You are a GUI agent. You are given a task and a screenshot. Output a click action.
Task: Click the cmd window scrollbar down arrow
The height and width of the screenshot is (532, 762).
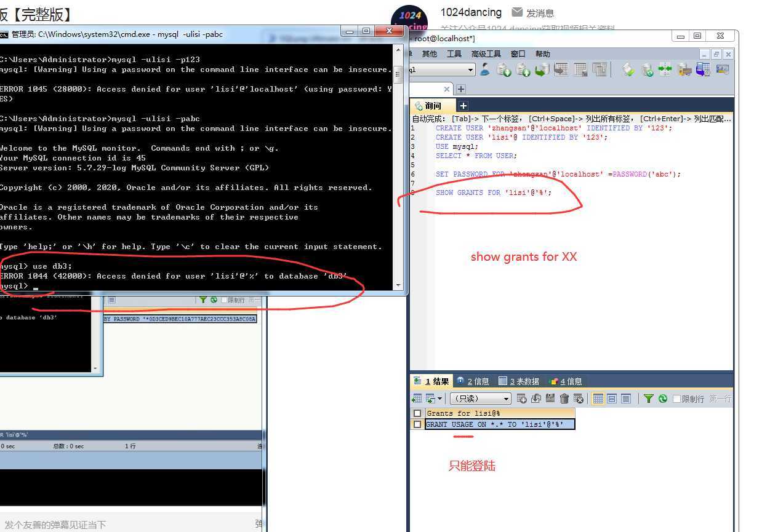tap(398, 285)
